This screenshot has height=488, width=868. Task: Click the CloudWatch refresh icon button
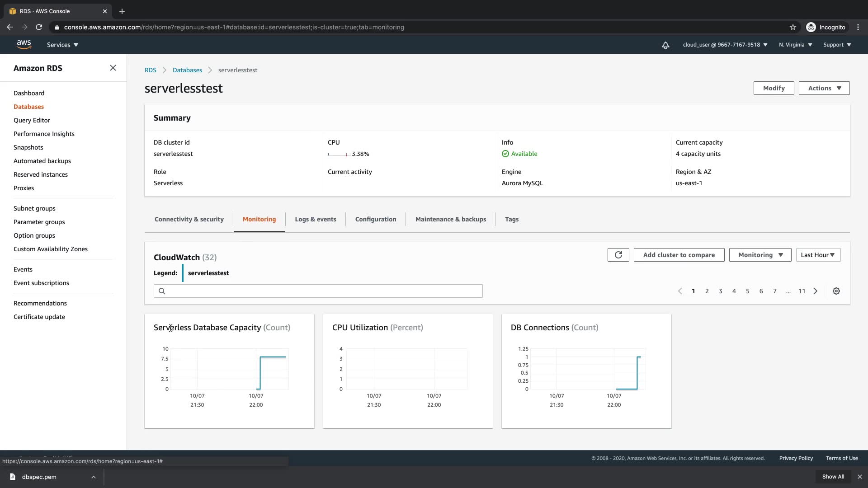pos(618,255)
